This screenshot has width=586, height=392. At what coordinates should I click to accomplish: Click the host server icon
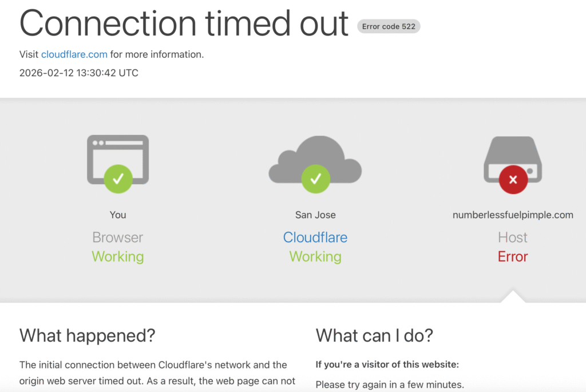[513, 159]
